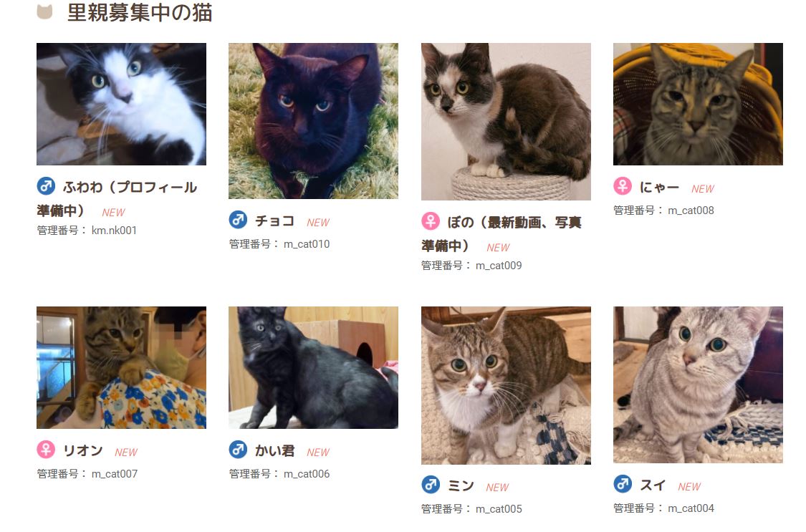The width and height of the screenshot is (806, 532).
Task: Open the チョコ name link
Action: [275, 221]
